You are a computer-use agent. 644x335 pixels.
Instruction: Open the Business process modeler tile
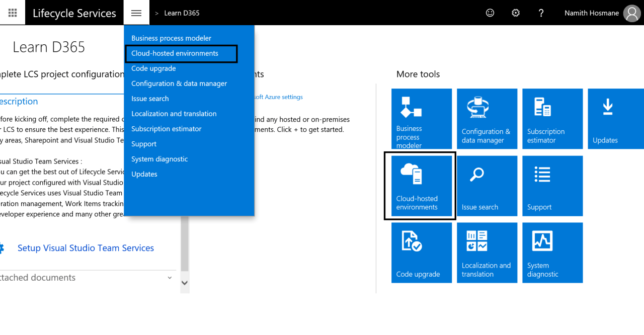[x=422, y=119]
